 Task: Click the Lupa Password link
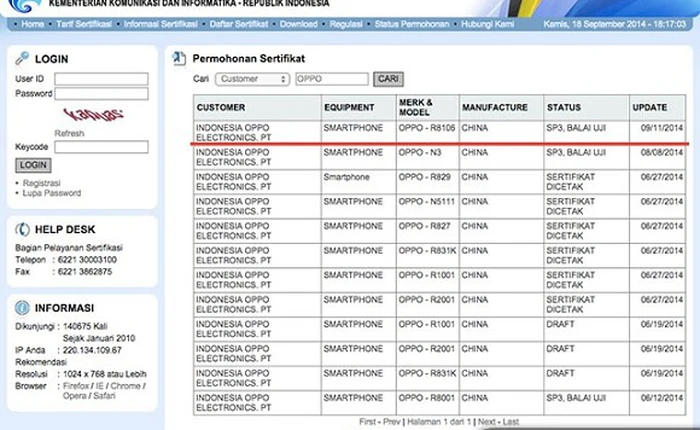(x=51, y=193)
